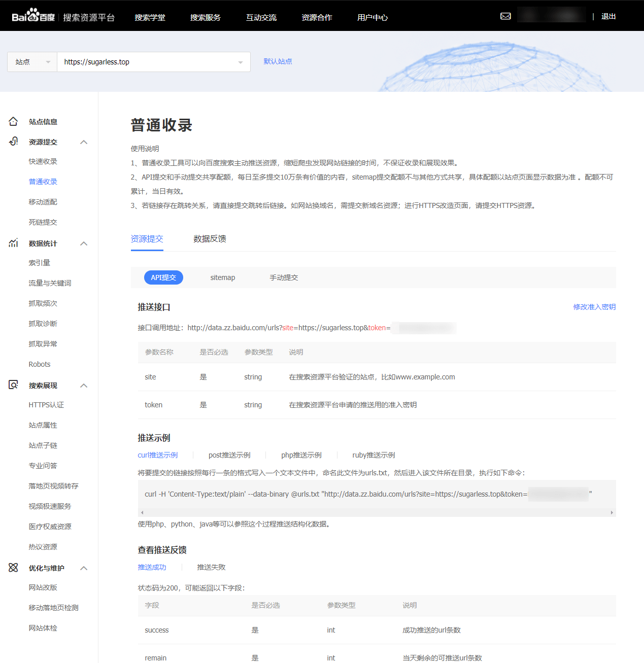Switch to the 数据反馈 tab

[x=210, y=239]
